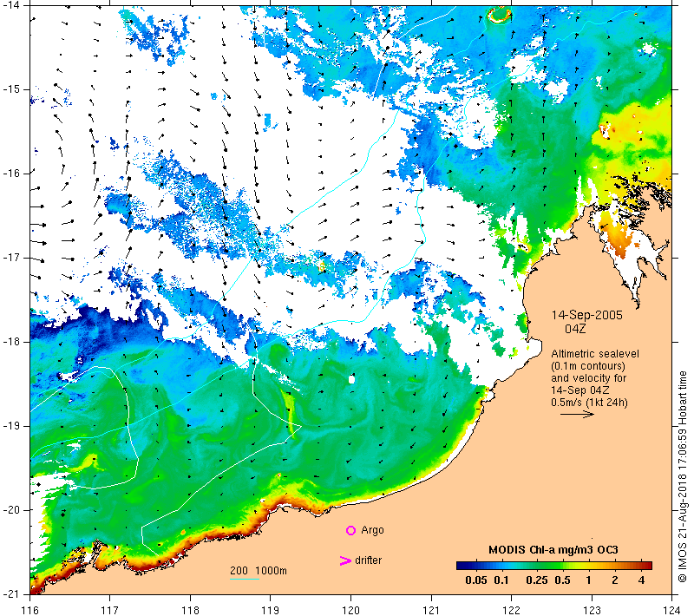Click the latitude axis label -14
The width and height of the screenshot is (694, 616).
point(11,5)
